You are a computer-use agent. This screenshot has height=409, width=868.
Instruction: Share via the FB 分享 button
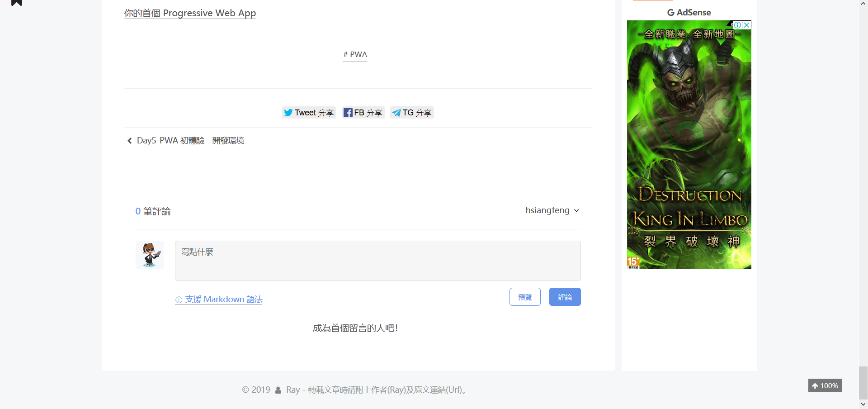(363, 113)
